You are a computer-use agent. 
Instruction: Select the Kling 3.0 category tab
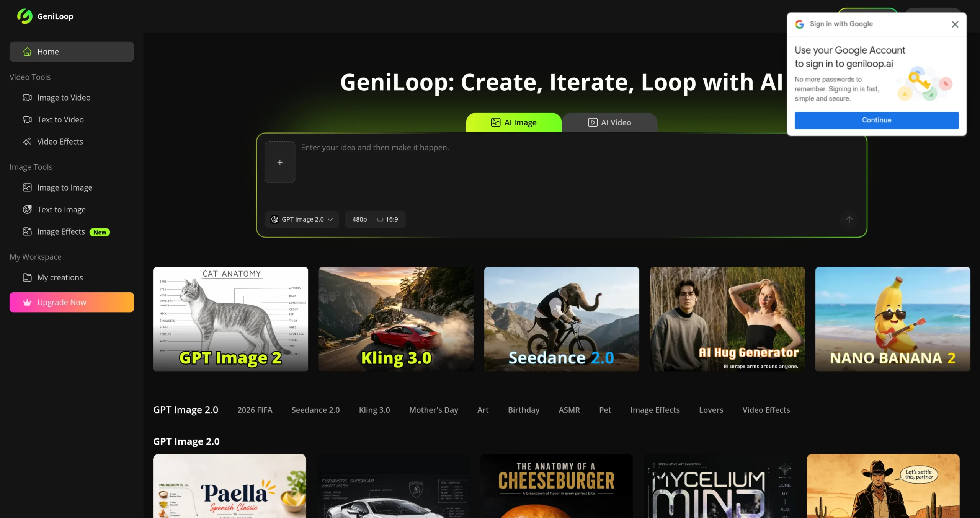[x=374, y=410]
